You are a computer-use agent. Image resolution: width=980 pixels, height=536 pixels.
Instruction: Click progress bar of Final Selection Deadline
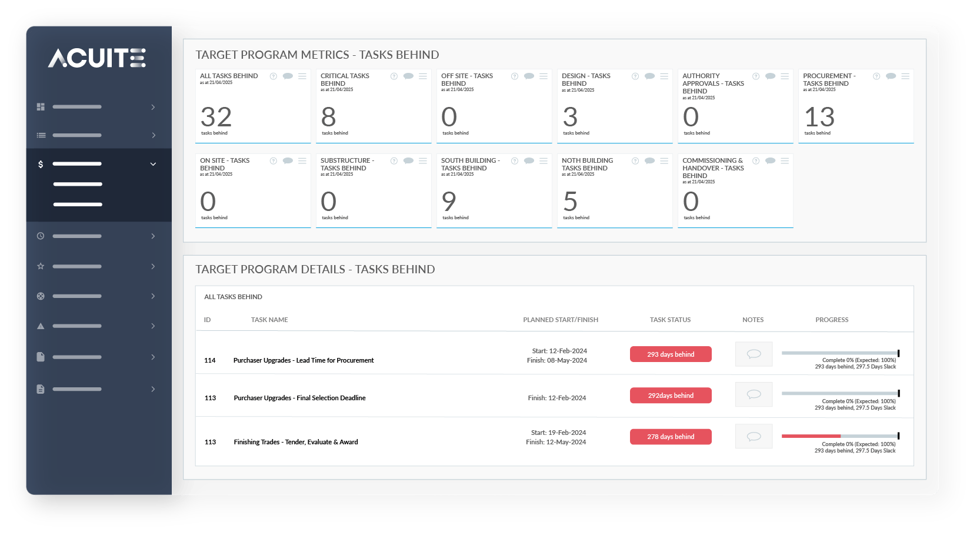pos(841,394)
